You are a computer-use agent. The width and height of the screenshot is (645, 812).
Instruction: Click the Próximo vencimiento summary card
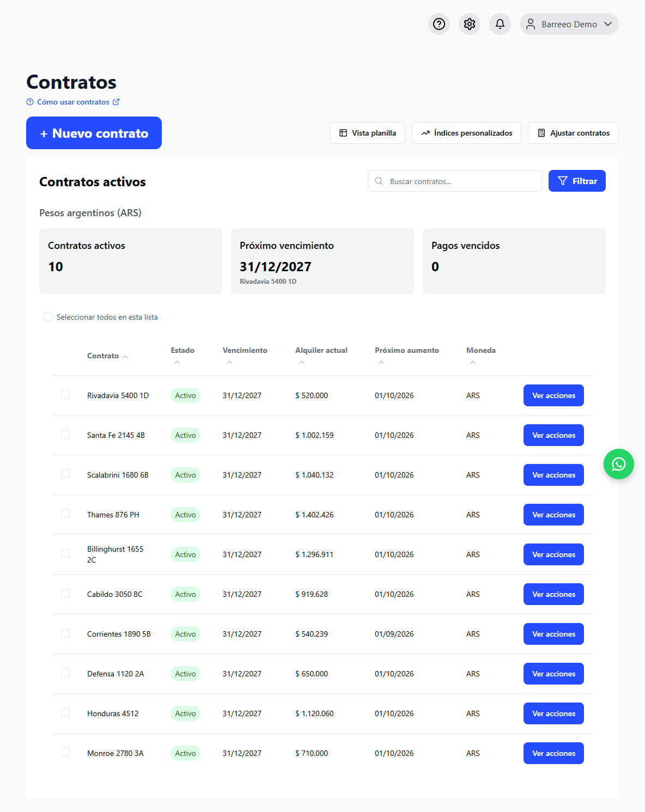click(x=322, y=261)
